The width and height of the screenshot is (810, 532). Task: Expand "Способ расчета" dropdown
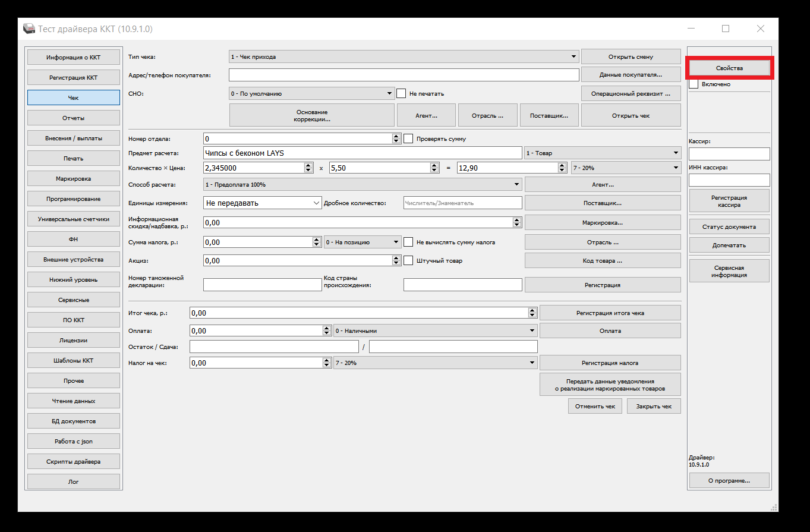363,184
